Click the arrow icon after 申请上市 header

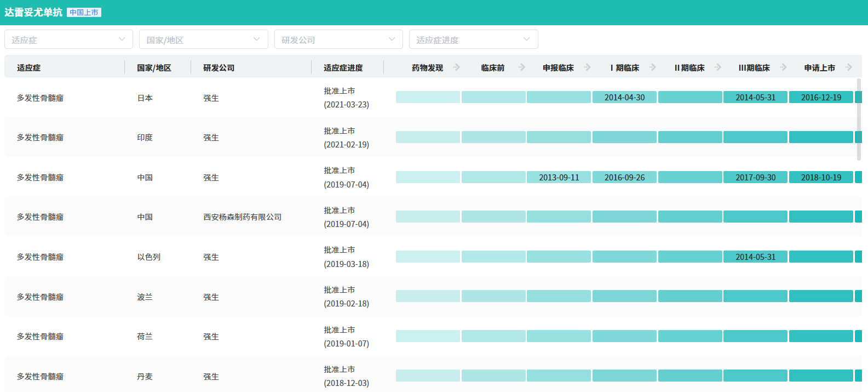(848, 67)
